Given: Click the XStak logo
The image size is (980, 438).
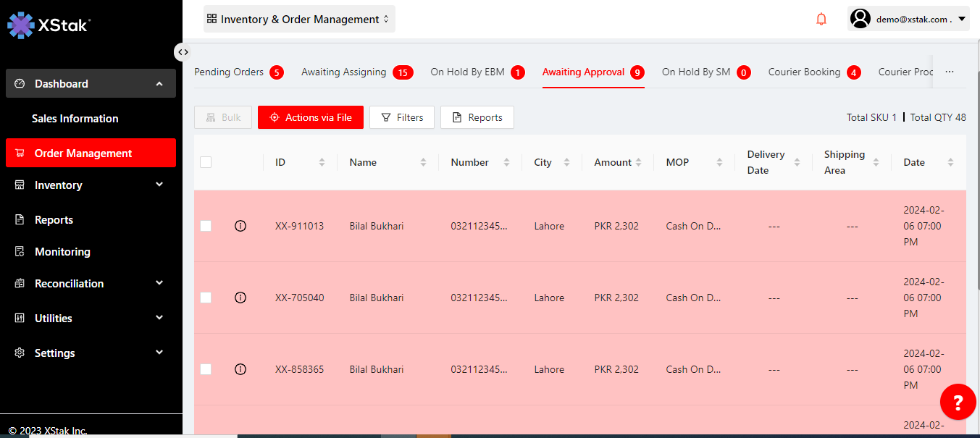Looking at the screenshot, I should tap(48, 25).
